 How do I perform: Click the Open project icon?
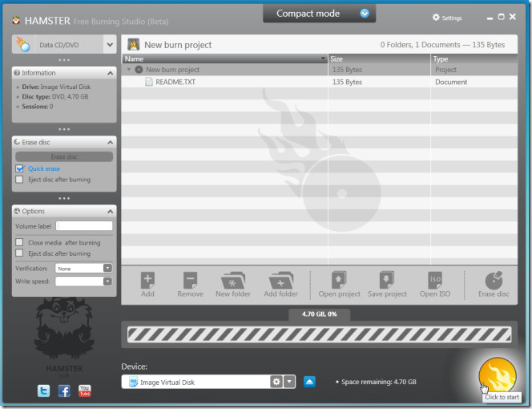339,280
